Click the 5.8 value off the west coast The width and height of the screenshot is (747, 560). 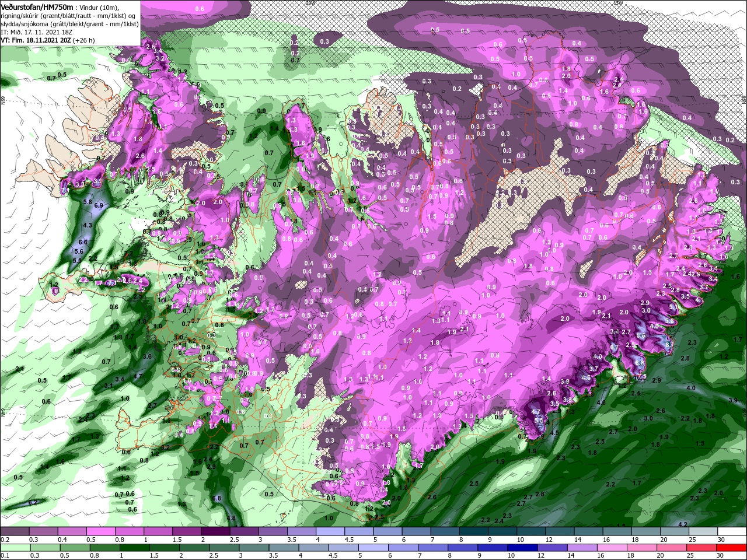pyautogui.click(x=88, y=201)
